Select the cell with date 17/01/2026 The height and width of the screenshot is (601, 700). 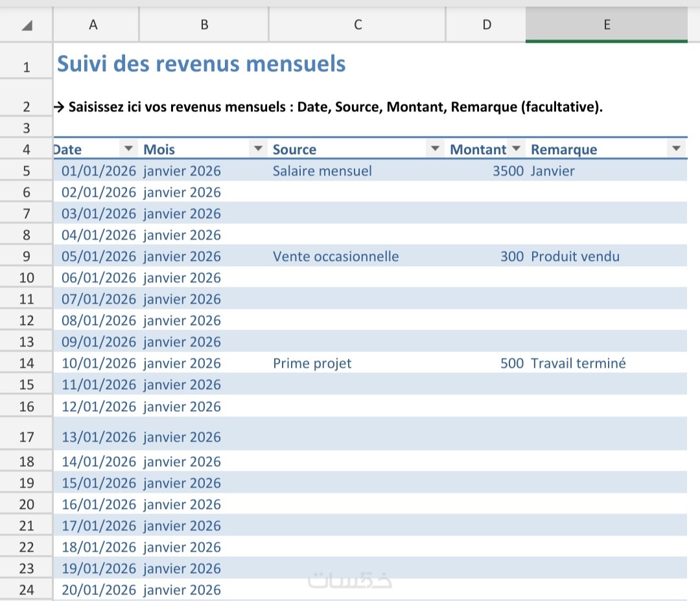pos(96,526)
